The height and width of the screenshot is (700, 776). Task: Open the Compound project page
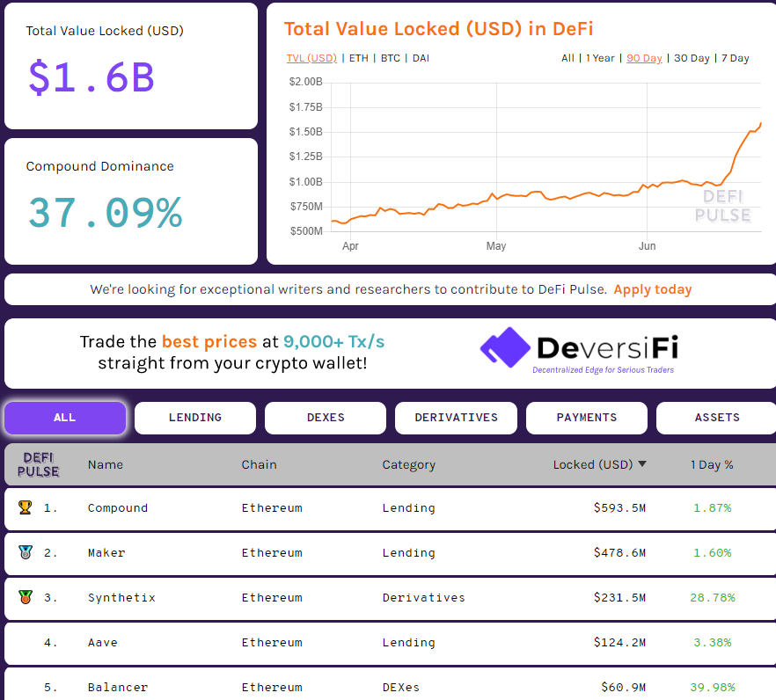[118, 507]
